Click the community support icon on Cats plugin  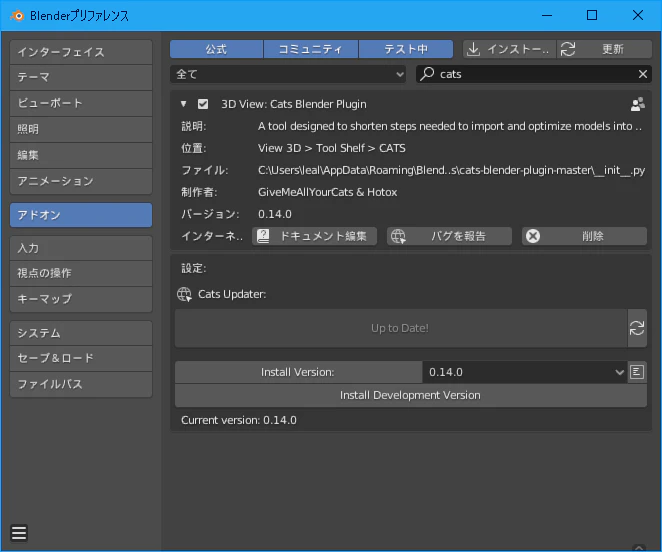tap(638, 104)
